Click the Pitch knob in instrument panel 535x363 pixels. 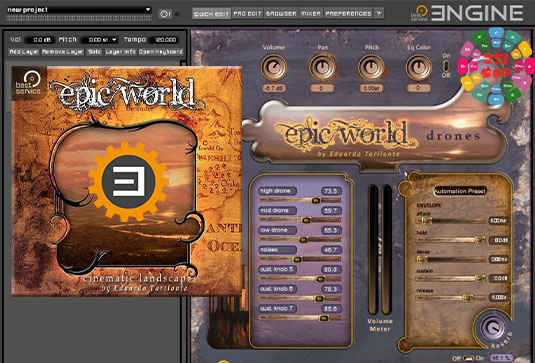pos(371,67)
